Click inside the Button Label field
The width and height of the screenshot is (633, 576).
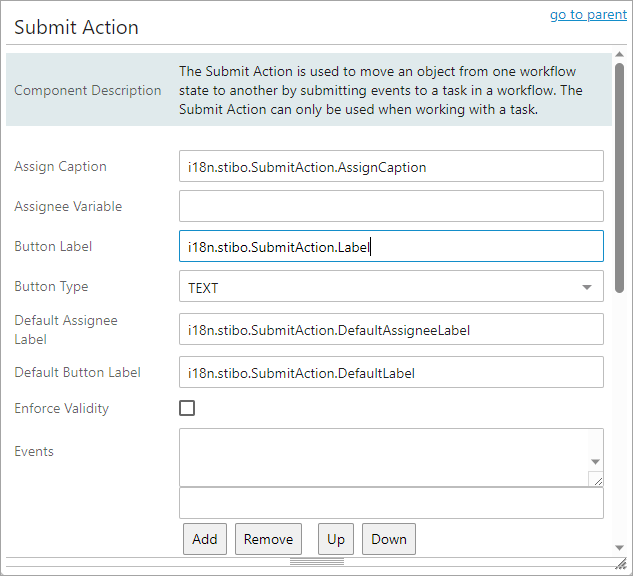tap(391, 247)
